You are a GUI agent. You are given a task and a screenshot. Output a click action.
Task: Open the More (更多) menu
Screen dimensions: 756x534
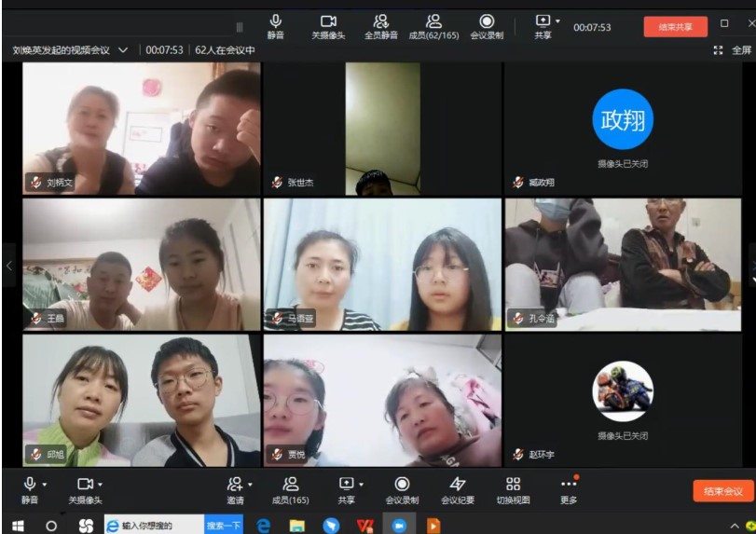(569, 488)
